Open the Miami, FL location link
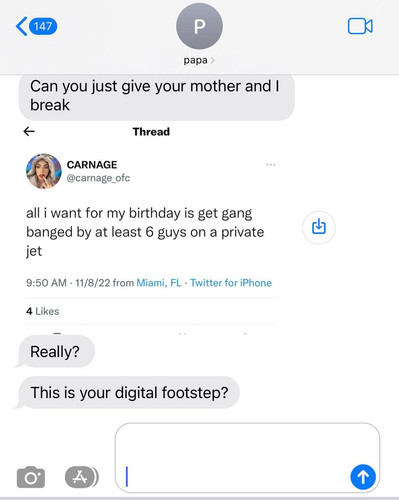Image resolution: width=399 pixels, height=500 pixels. click(159, 283)
